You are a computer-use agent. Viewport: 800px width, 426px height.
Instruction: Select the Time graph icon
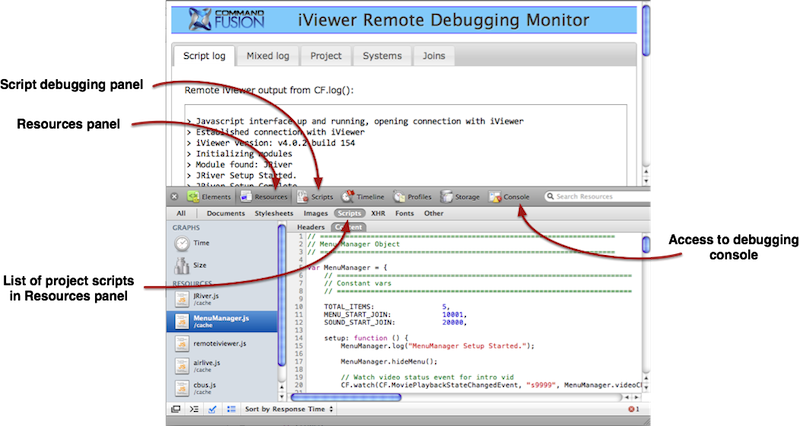click(182, 243)
